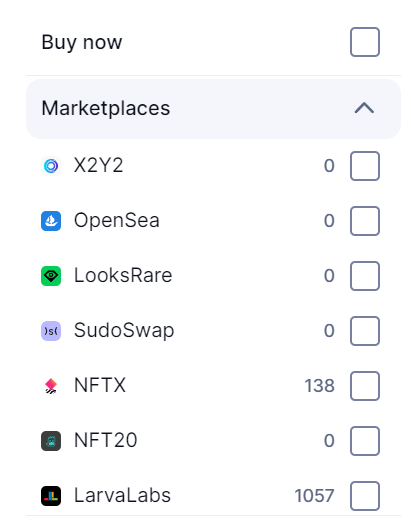Click the LarvaLabs marketplace name

coord(122,495)
